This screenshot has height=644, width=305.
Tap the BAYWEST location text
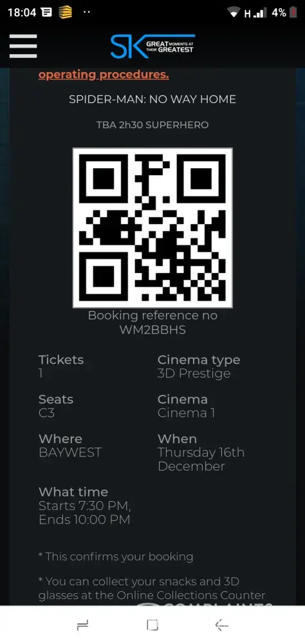click(70, 453)
